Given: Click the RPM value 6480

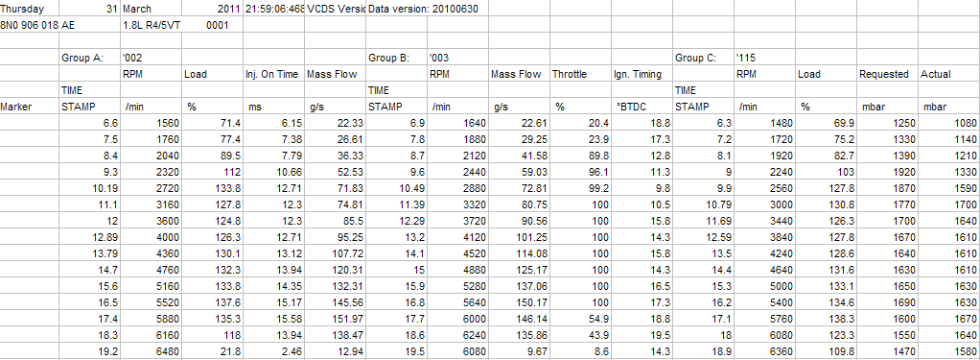Looking at the screenshot, I should (152, 350).
